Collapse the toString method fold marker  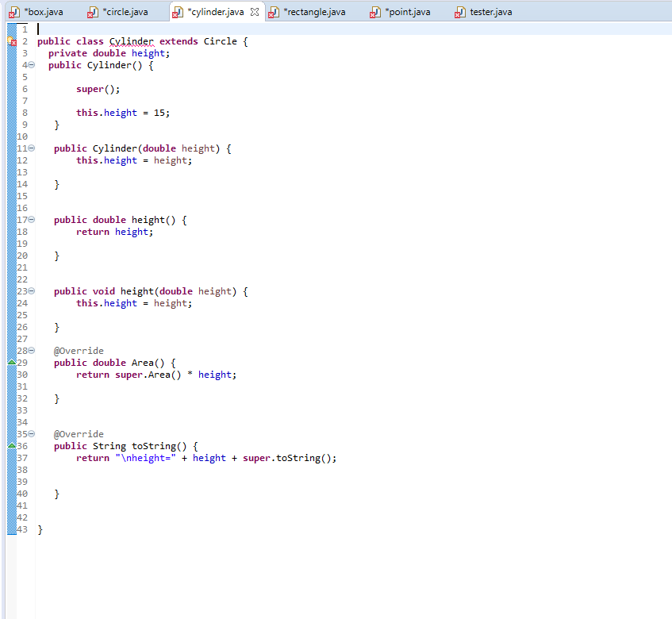[29, 433]
